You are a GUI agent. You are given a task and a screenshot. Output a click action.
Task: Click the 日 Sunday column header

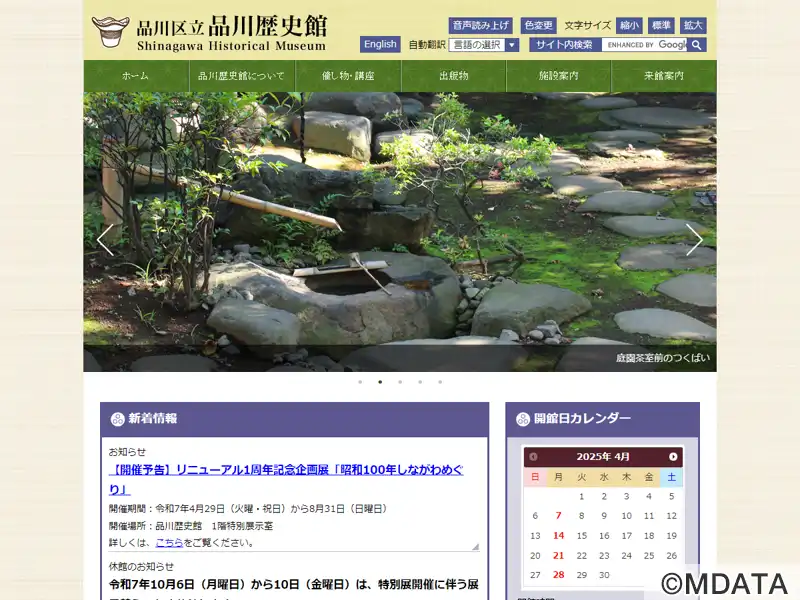pyautogui.click(x=535, y=477)
